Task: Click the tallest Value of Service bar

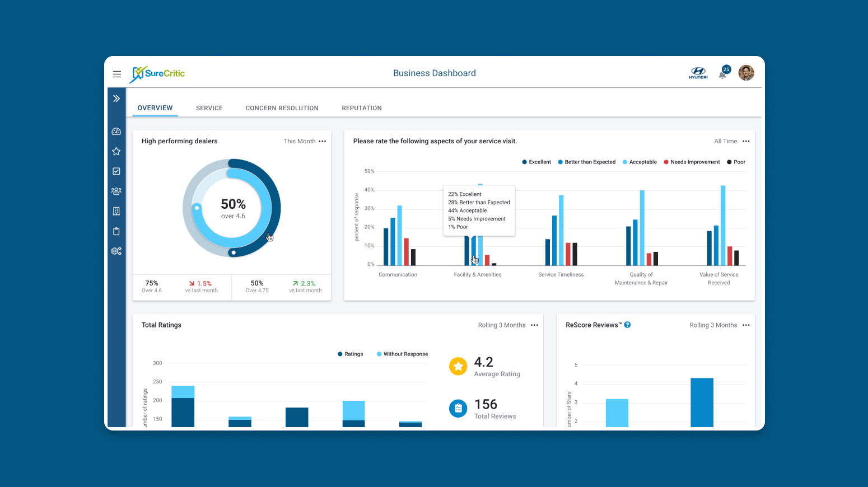Action: point(723,226)
